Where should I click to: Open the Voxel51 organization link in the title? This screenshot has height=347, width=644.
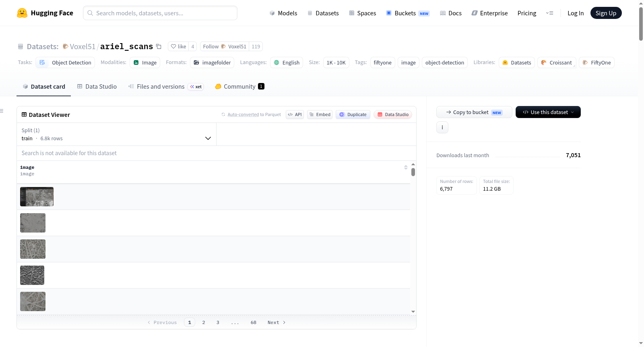83,46
